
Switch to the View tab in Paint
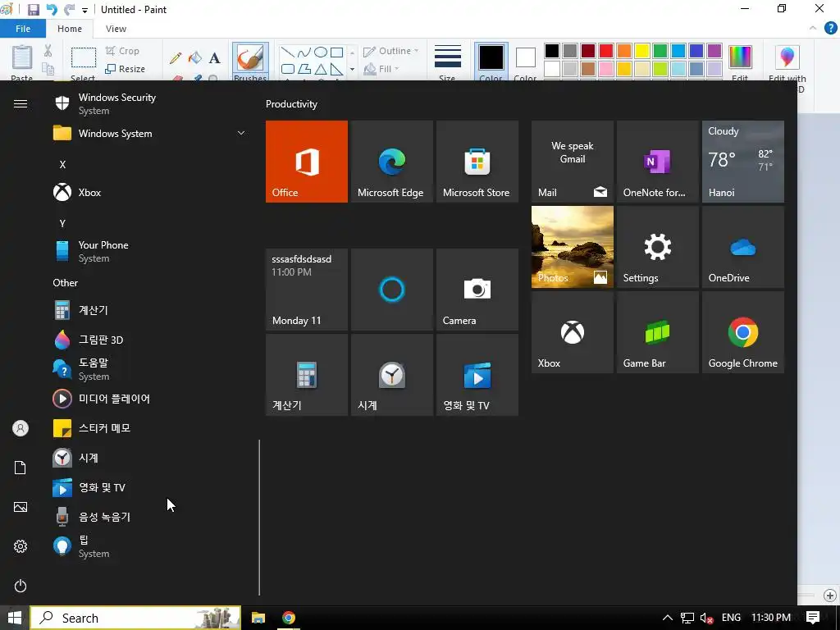tap(116, 29)
